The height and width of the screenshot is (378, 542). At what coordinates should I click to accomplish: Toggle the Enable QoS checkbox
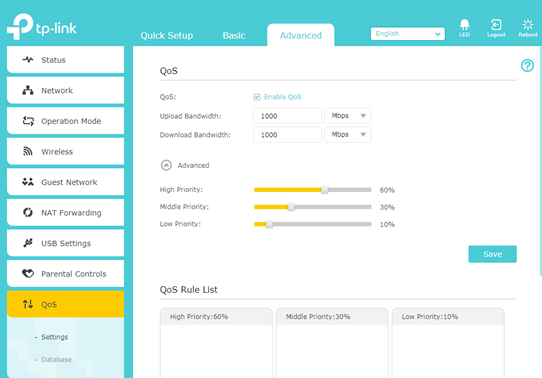(x=257, y=97)
